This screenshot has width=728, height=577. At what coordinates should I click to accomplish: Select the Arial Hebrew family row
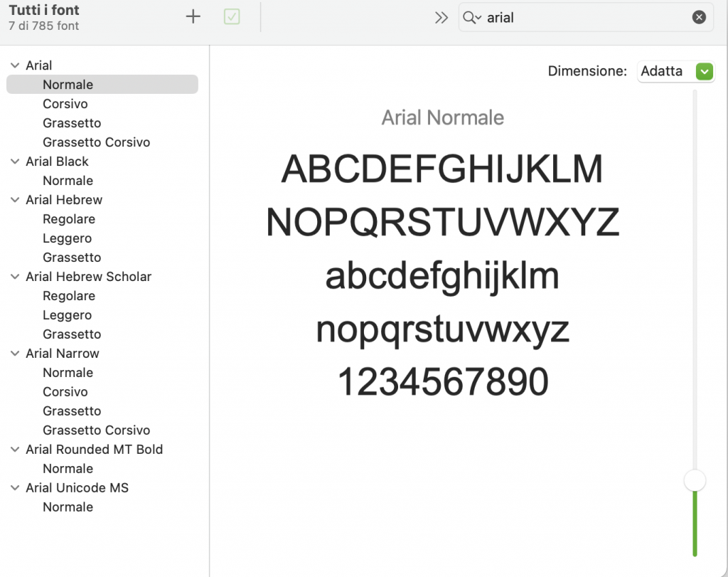[102, 200]
